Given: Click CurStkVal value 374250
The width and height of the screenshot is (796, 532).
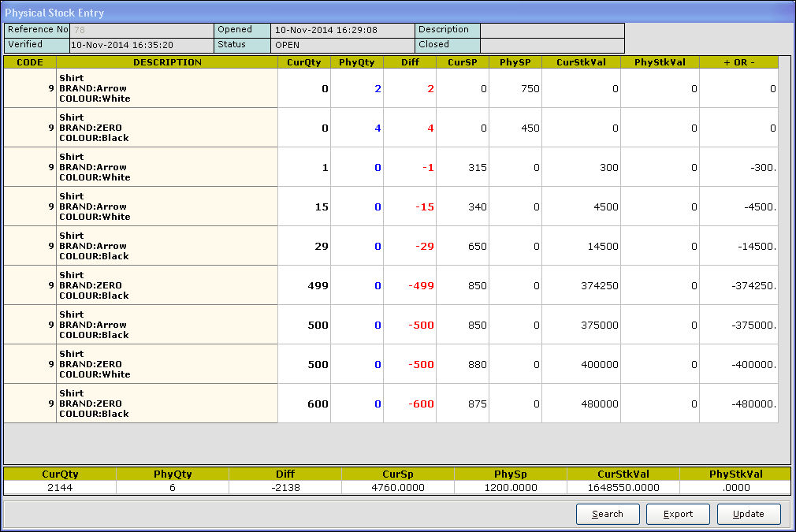Looking at the screenshot, I should coord(582,285).
